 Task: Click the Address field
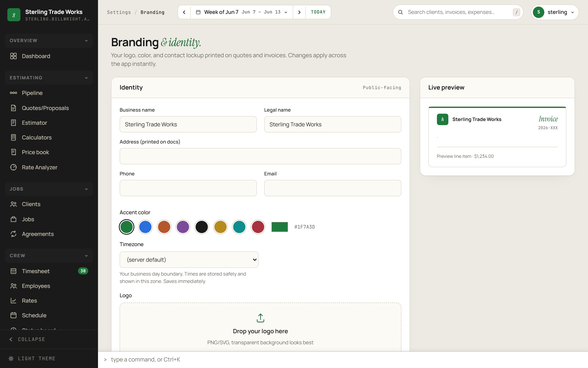[x=260, y=156]
